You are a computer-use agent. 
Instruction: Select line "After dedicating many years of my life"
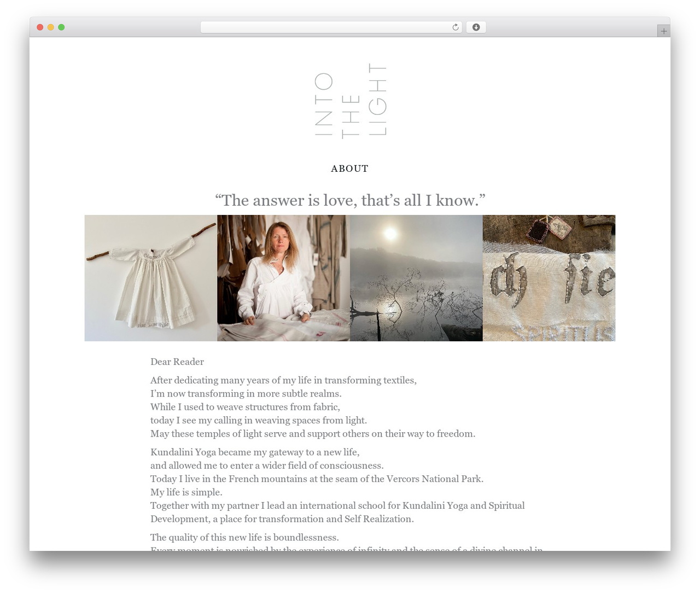283,380
